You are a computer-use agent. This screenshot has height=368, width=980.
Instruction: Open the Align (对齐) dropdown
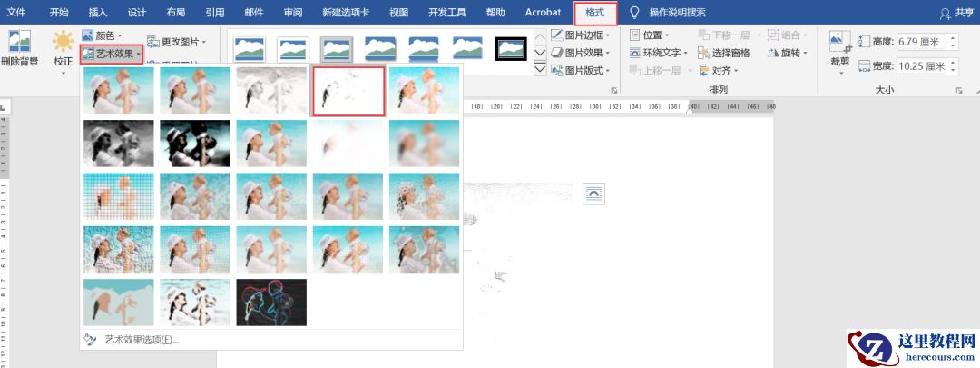point(719,71)
